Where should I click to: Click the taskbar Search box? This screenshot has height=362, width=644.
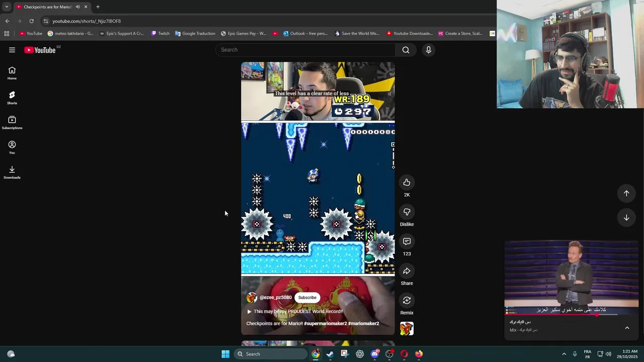pos(271,354)
